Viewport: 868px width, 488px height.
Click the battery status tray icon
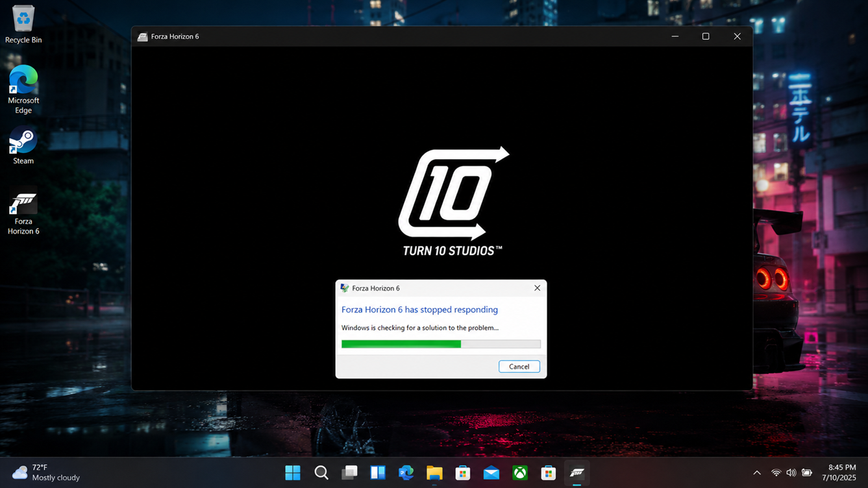coord(807,473)
